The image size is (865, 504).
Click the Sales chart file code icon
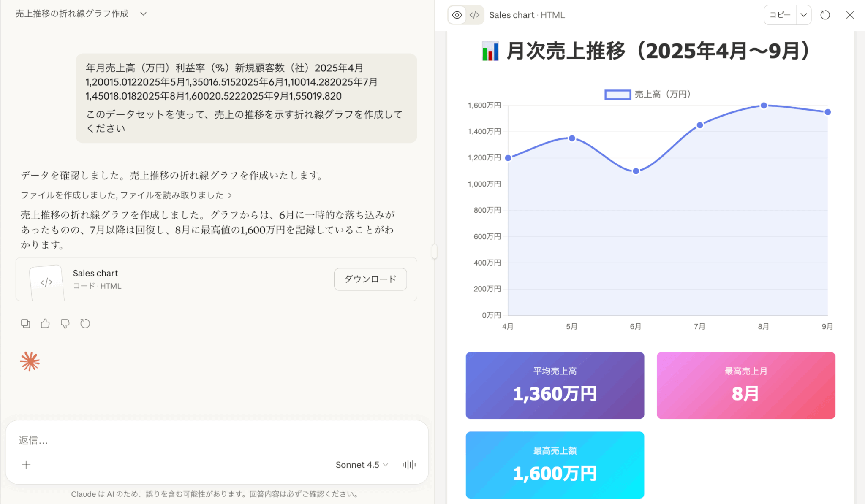[46, 282]
